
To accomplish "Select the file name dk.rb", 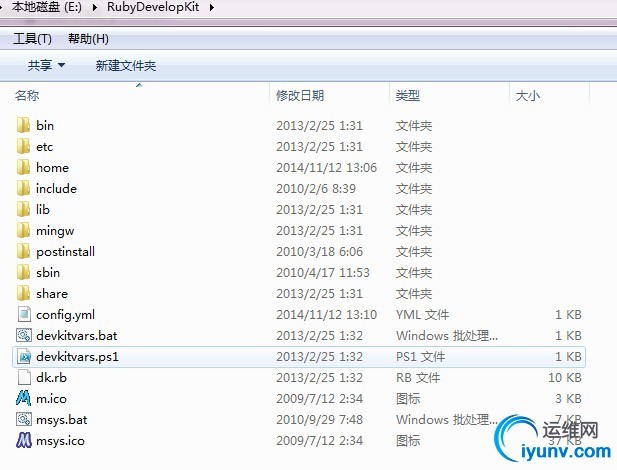I will [52, 377].
